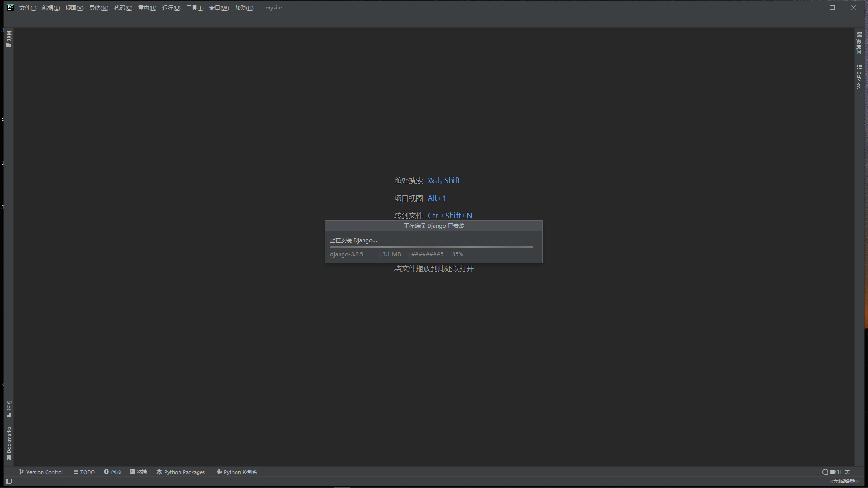
Task: Open the 窗口(W) menu
Action: (x=219, y=8)
